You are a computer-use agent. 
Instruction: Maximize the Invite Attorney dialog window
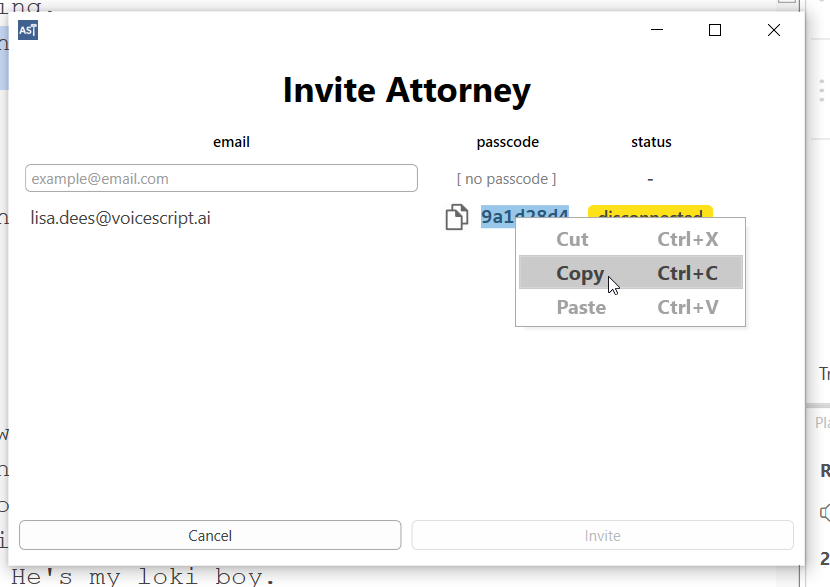(x=714, y=30)
